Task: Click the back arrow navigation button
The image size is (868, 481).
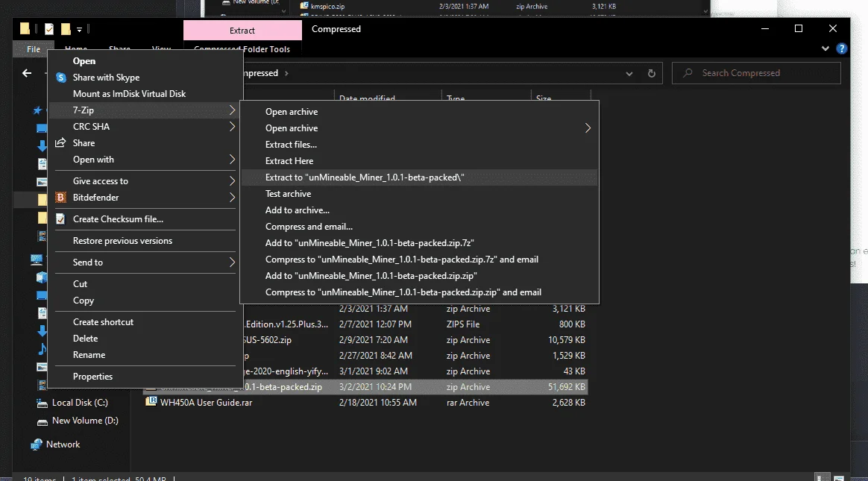Action: pos(27,73)
